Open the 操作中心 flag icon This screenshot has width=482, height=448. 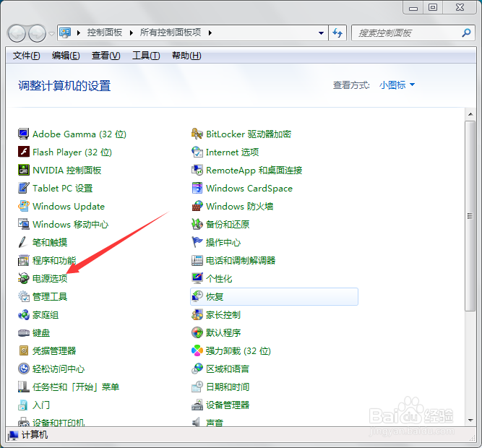click(x=197, y=242)
